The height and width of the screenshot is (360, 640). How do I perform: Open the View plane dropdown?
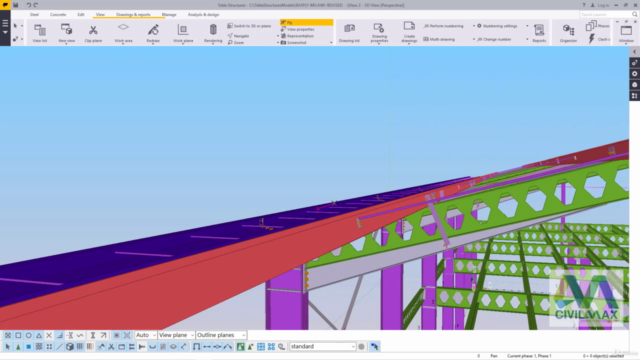tap(176, 335)
